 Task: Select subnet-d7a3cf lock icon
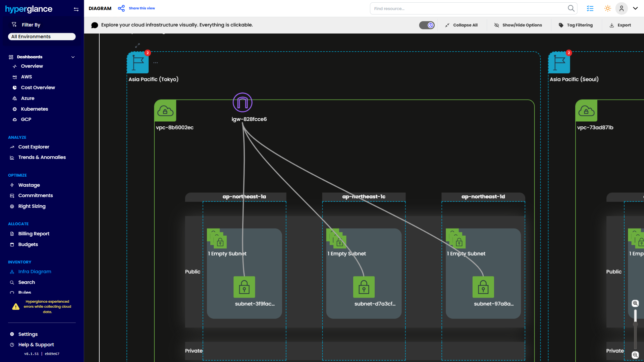point(364,287)
